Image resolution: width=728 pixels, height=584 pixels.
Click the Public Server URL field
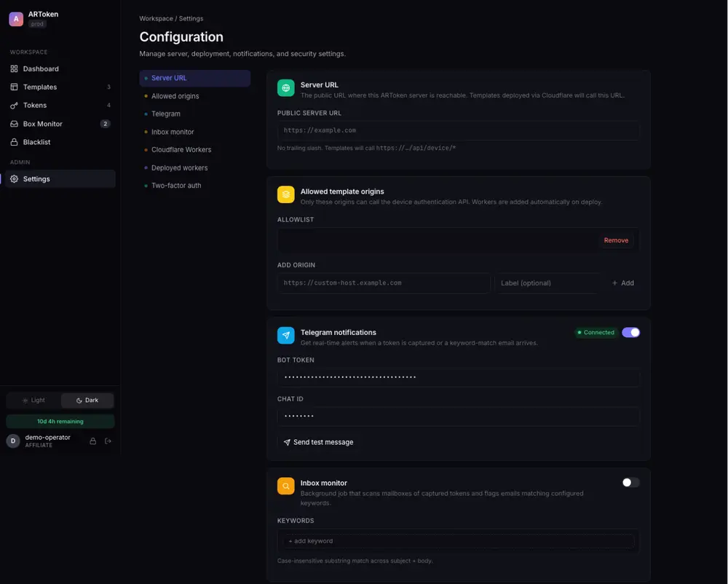(458, 130)
